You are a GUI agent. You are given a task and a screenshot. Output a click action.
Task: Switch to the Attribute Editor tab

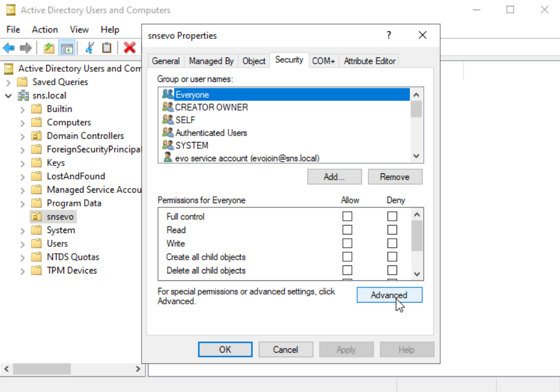pos(369,61)
